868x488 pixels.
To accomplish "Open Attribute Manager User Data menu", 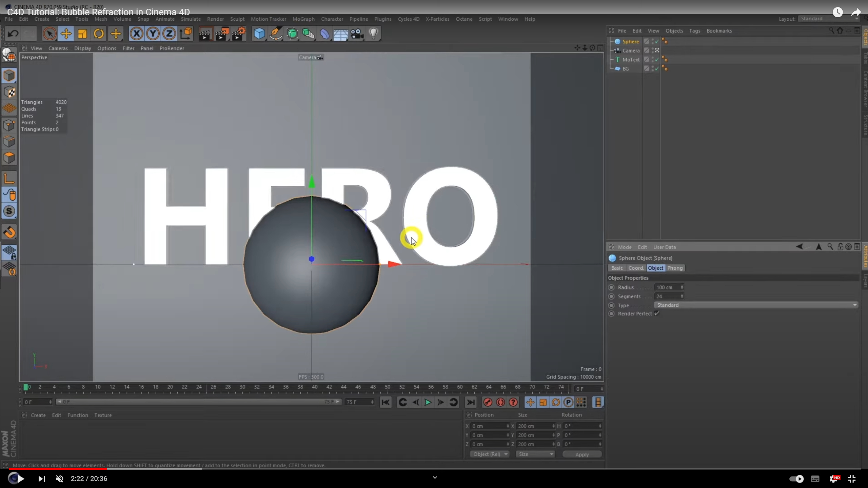I will coord(664,247).
